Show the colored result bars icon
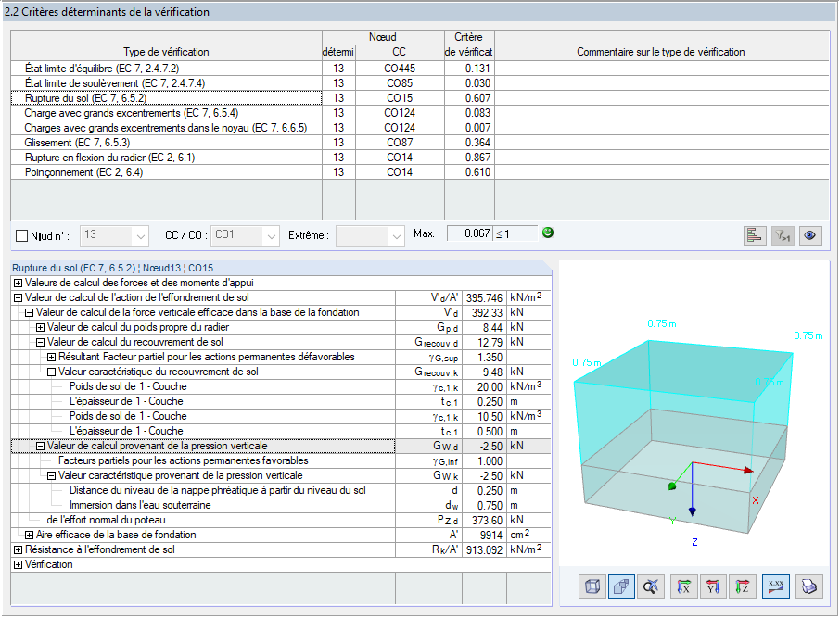 [755, 235]
